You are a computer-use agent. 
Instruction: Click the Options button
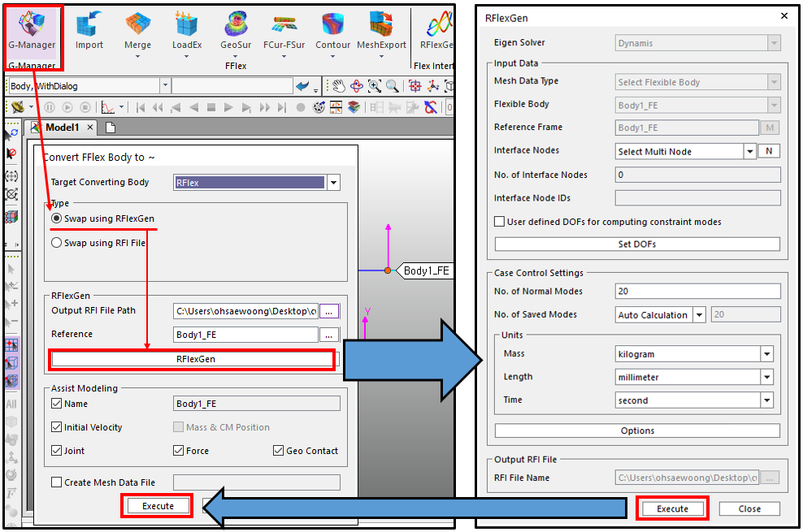637,430
